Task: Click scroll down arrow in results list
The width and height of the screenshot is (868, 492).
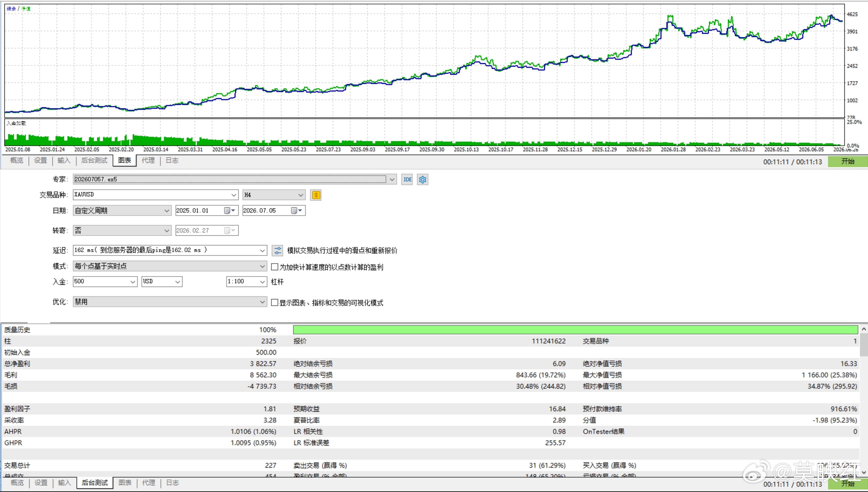Action: point(864,472)
